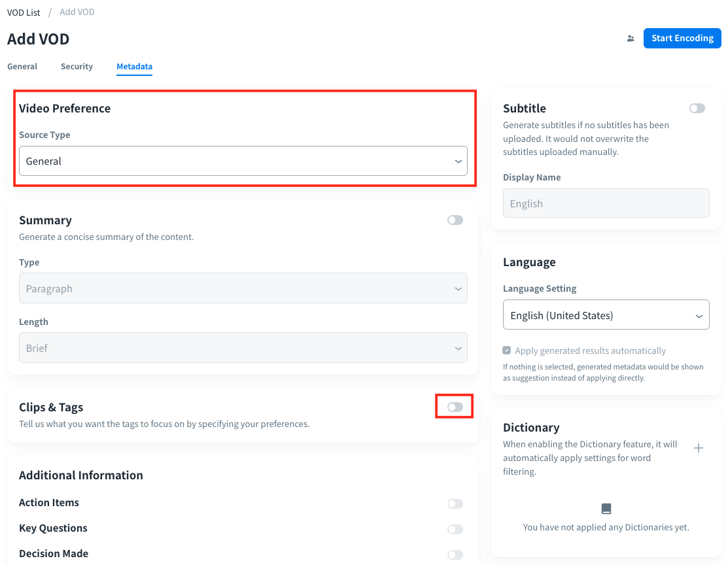Enable the Key Questions switch
Screen dimensions: 728x565
point(455,528)
